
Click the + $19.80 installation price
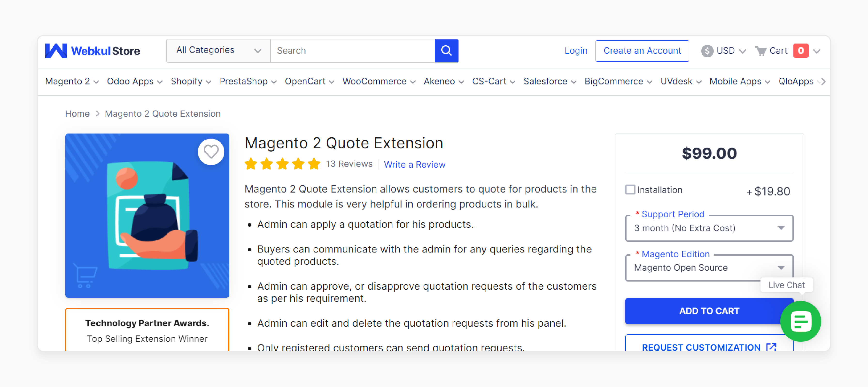(768, 192)
